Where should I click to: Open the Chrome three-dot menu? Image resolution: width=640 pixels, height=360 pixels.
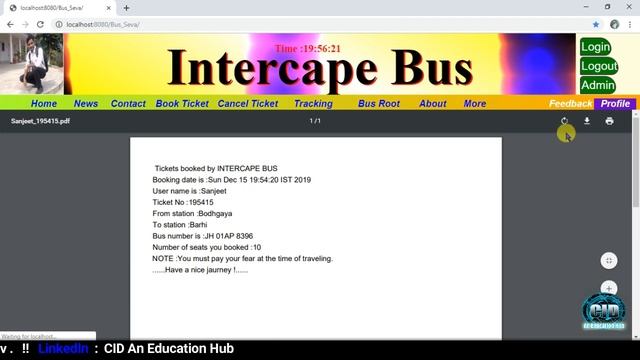(630, 24)
